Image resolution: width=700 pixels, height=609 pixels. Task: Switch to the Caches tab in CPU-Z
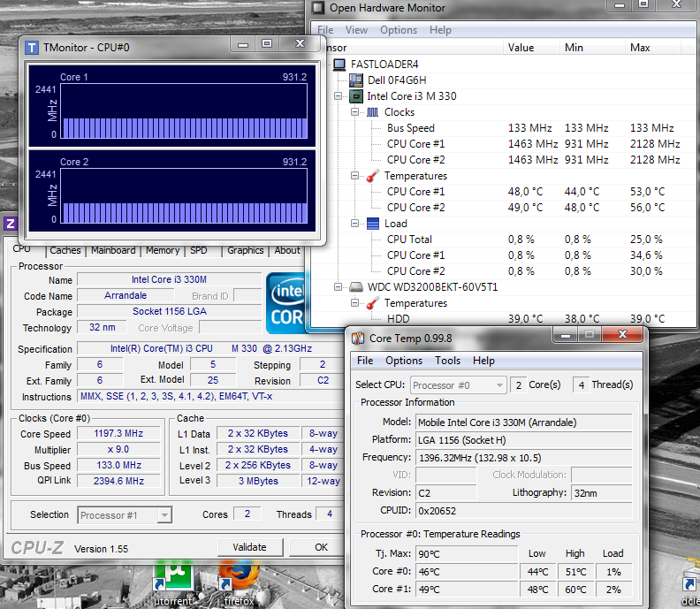65,250
